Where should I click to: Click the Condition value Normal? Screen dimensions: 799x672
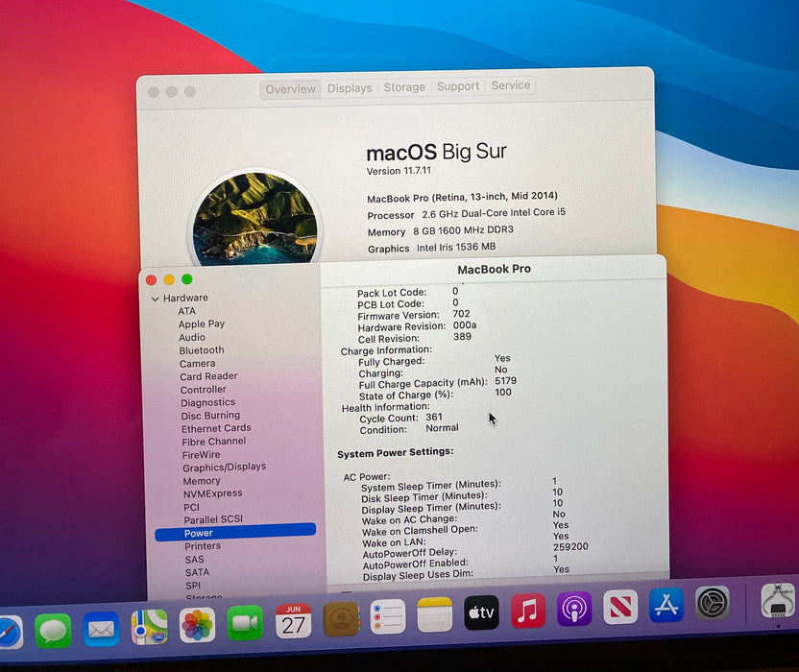[x=442, y=428]
